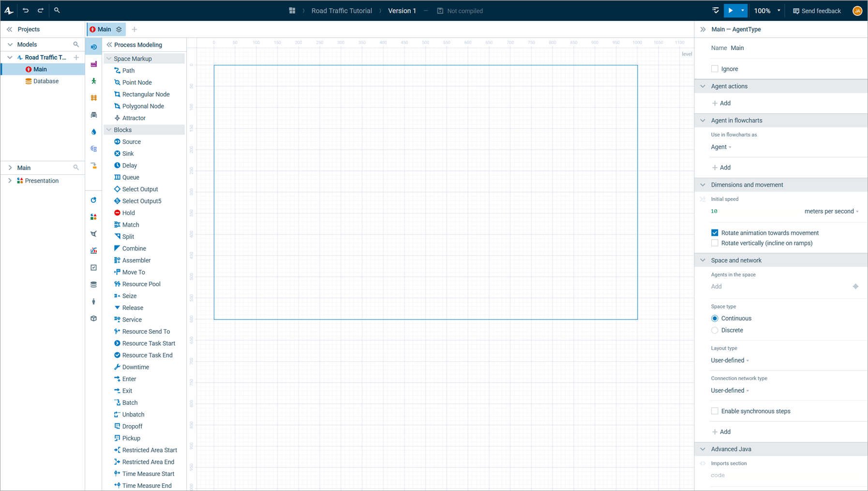Open the meters per second unit dropdown
This screenshot has height=491, width=868.
click(x=831, y=211)
